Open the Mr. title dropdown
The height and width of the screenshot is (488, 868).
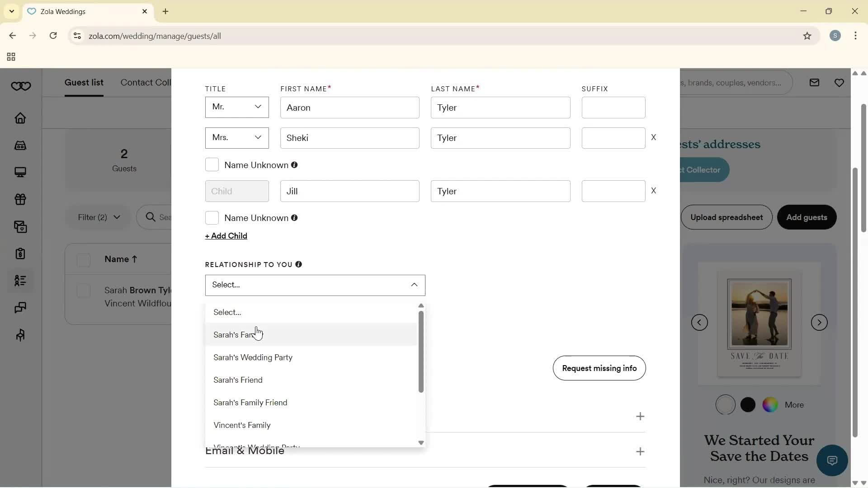(236, 107)
